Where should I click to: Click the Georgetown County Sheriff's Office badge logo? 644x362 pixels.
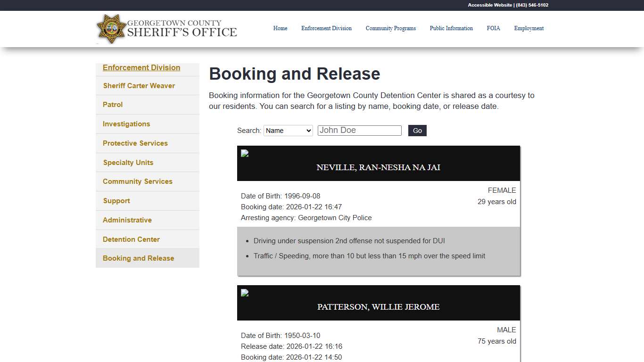[111, 29]
